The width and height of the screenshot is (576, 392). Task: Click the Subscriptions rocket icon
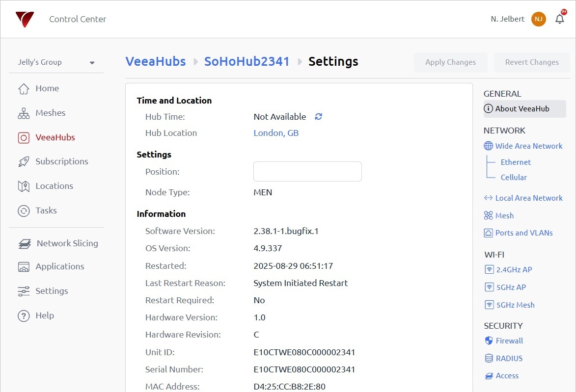pos(24,162)
